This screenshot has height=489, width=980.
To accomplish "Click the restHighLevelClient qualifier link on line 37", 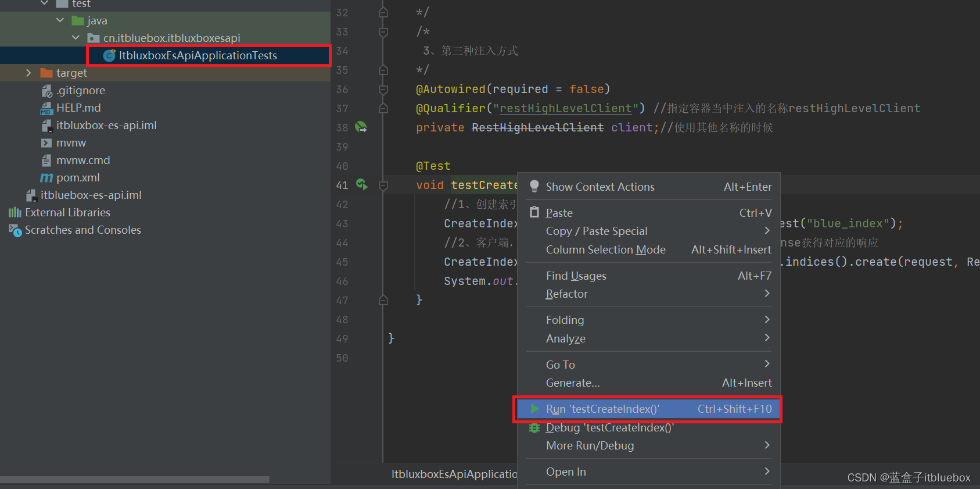I will click(x=565, y=108).
